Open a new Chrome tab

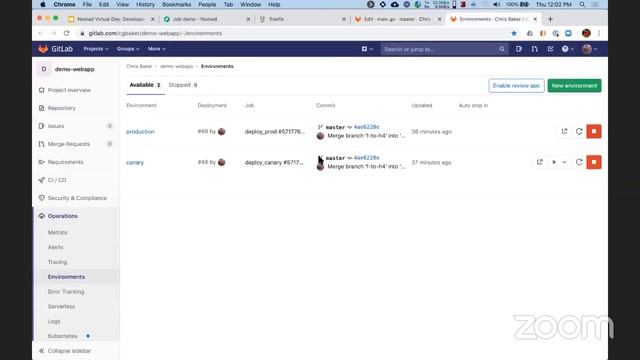click(x=550, y=19)
